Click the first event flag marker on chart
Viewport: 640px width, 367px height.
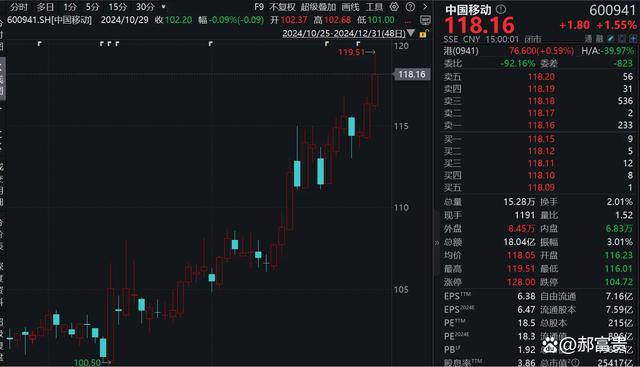click(x=40, y=43)
